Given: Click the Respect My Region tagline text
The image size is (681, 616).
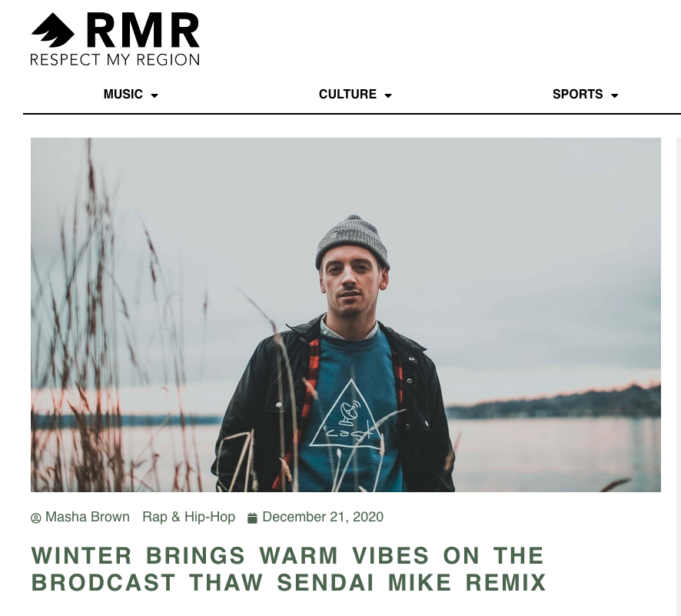Looking at the screenshot, I should pos(115,60).
